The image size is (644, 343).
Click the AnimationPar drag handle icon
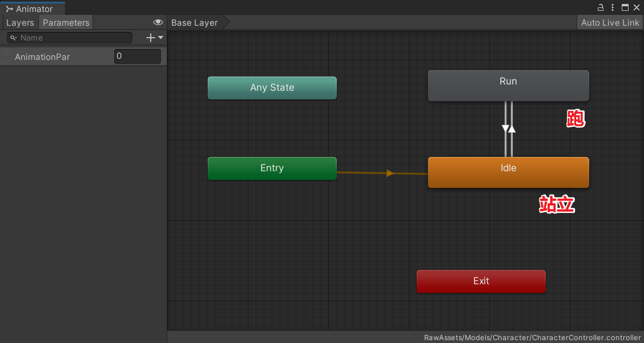click(7, 55)
